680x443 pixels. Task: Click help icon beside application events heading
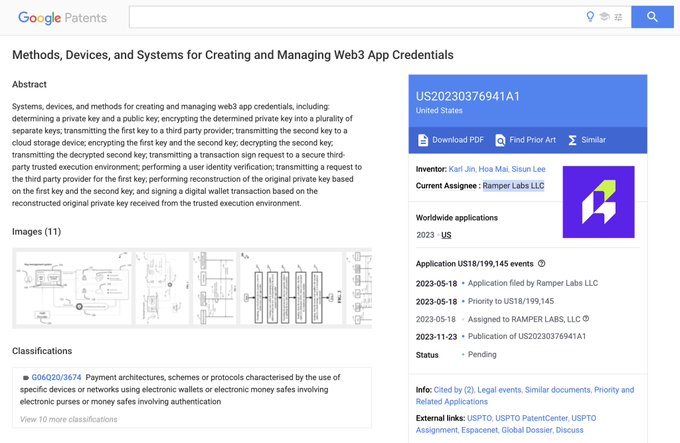tap(542, 264)
